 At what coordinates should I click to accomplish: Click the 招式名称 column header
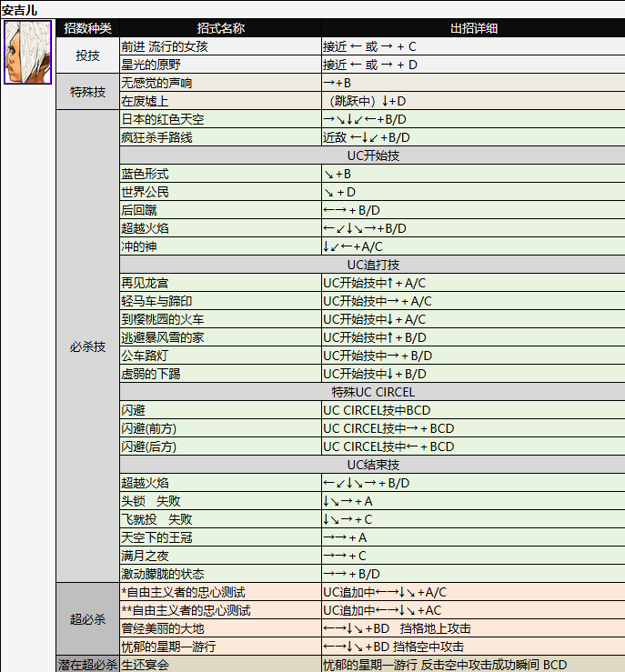click(x=220, y=28)
